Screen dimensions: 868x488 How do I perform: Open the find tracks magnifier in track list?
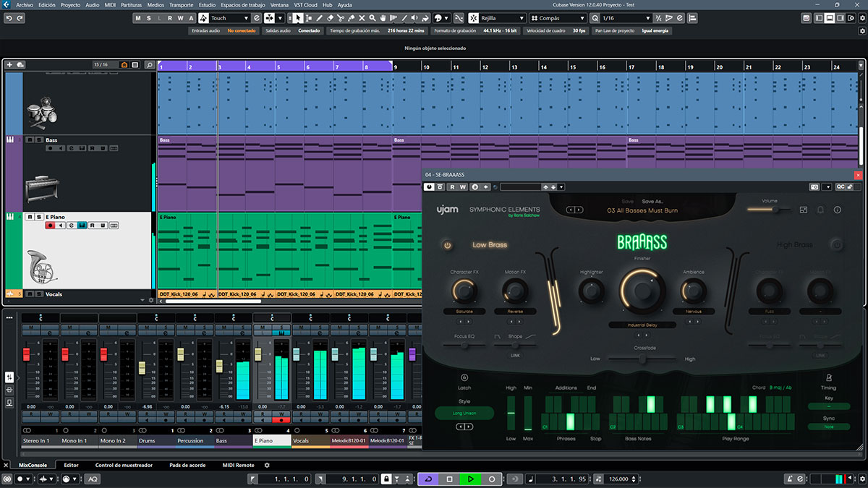pyautogui.click(x=150, y=65)
